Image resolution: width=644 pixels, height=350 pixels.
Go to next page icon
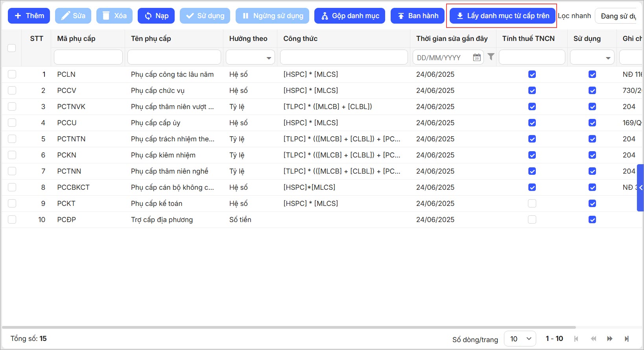pos(610,339)
